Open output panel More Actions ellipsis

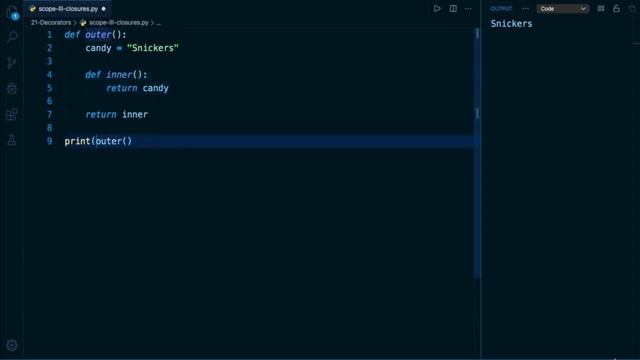(525, 9)
